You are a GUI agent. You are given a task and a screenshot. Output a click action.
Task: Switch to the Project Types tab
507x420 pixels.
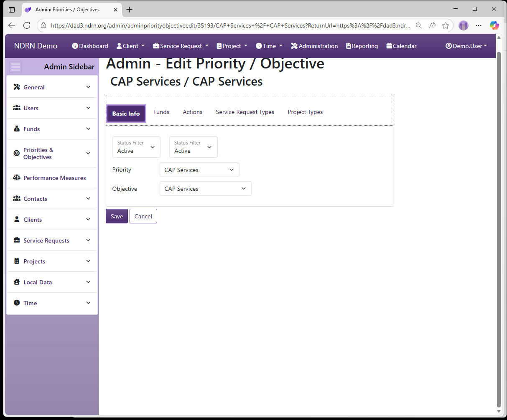pyautogui.click(x=305, y=112)
